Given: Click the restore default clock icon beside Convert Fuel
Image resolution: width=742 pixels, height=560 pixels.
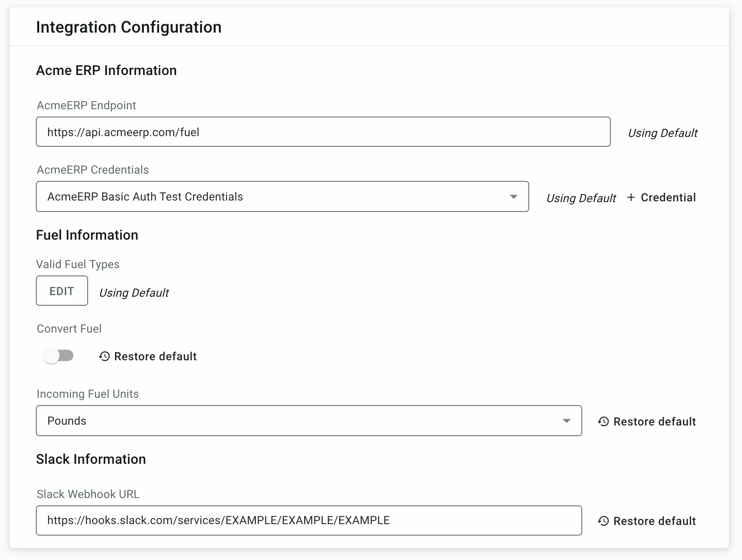Looking at the screenshot, I should tap(105, 356).
